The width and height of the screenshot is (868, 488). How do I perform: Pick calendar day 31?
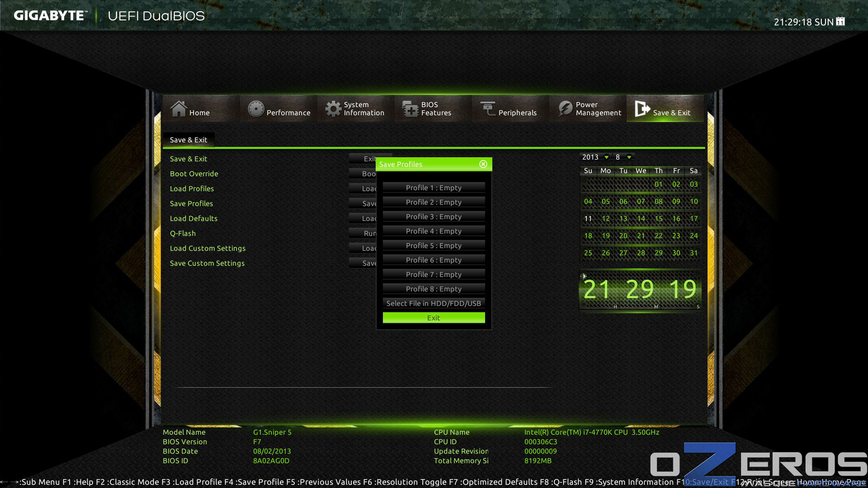pos(694,253)
